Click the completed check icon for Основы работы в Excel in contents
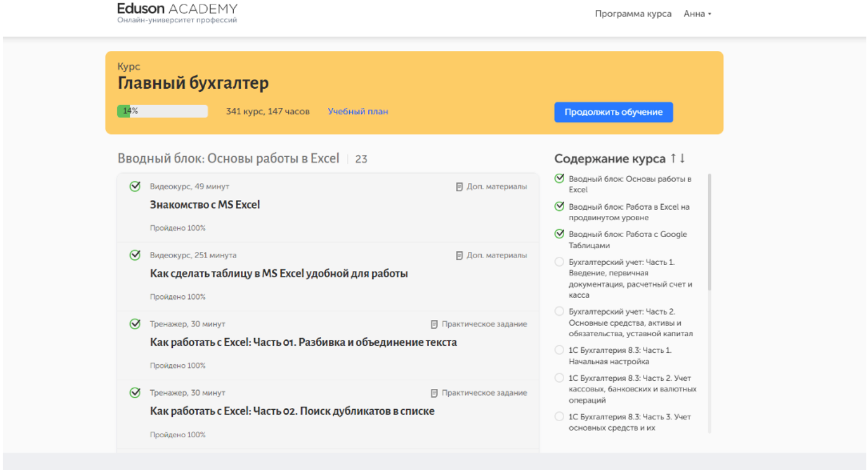The width and height of the screenshot is (868, 470). pos(559,179)
